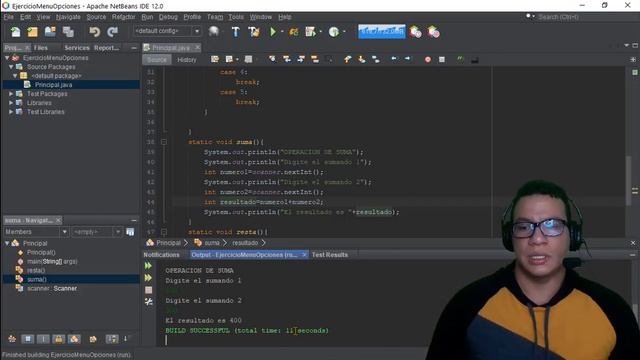
Task: Comment the line with editor toolbar icon
Action: [460, 60]
